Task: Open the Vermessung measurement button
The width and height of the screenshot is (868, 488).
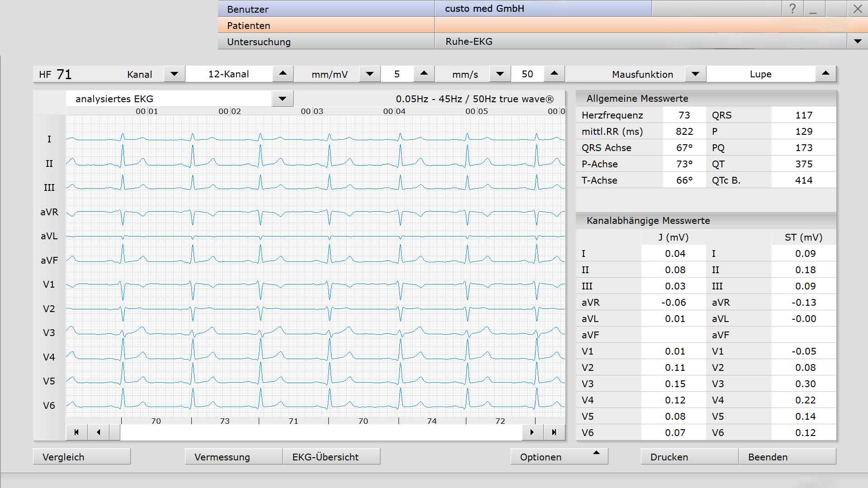Action: (x=233, y=456)
